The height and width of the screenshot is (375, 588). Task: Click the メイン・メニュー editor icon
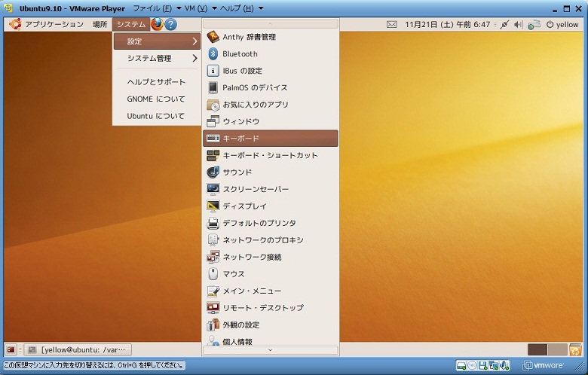click(213, 291)
